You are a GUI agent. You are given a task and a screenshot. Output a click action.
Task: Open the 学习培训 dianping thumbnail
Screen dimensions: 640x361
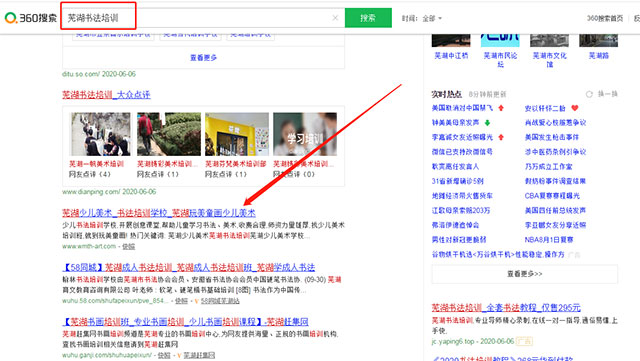(x=305, y=134)
